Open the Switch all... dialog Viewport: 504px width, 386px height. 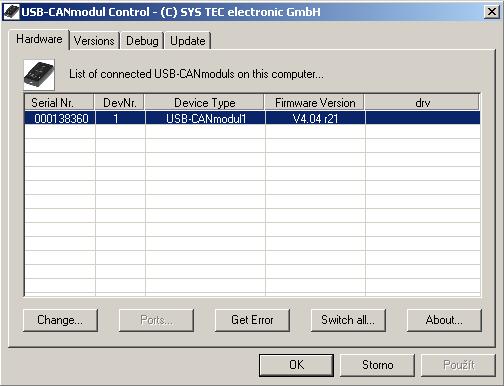pyautogui.click(x=348, y=320)
